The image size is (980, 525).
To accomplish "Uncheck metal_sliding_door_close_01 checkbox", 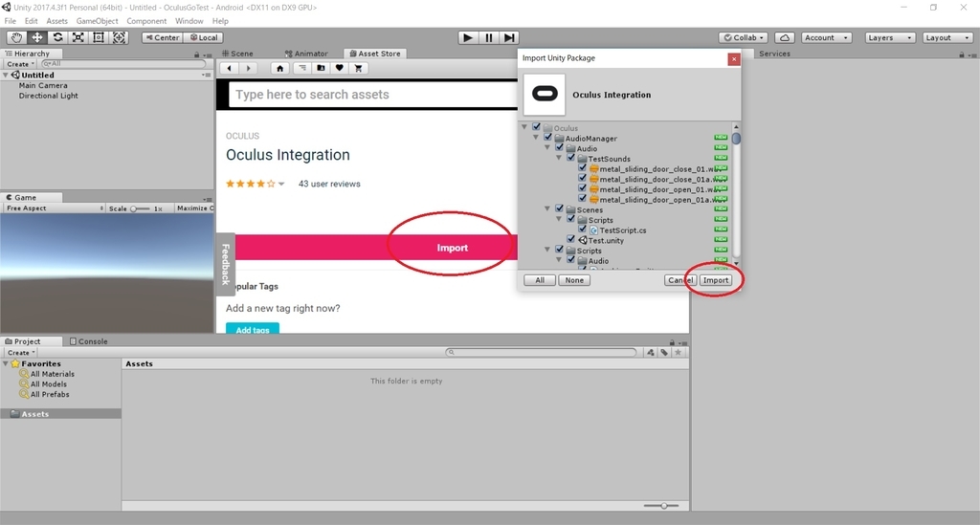I will 583,168.
